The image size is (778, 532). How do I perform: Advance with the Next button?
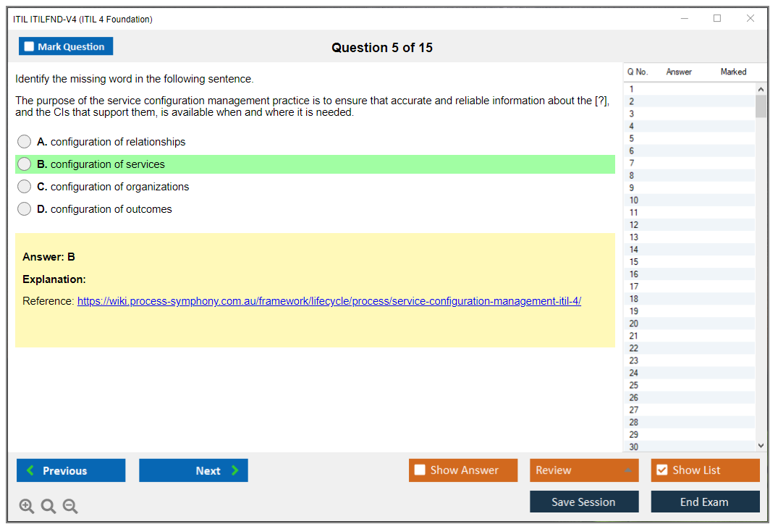coord(193,470)
